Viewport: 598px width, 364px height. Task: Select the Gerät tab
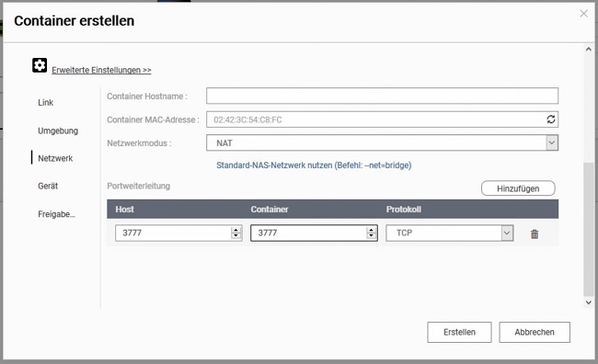coord(48,186)
